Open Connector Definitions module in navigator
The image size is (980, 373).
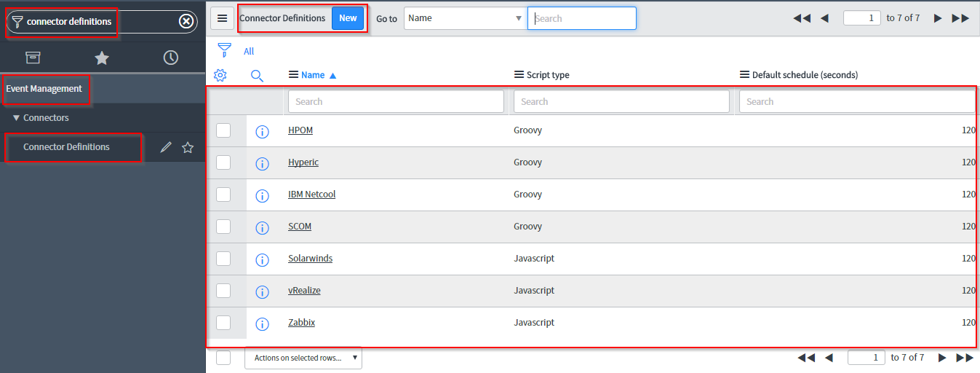coord(66,147)
